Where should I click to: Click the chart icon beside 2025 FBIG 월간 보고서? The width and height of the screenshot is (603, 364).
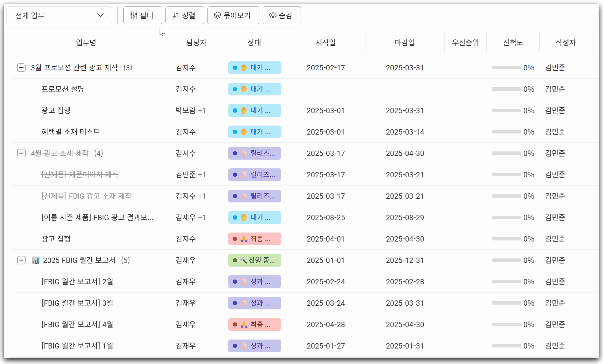coord(35,260)
